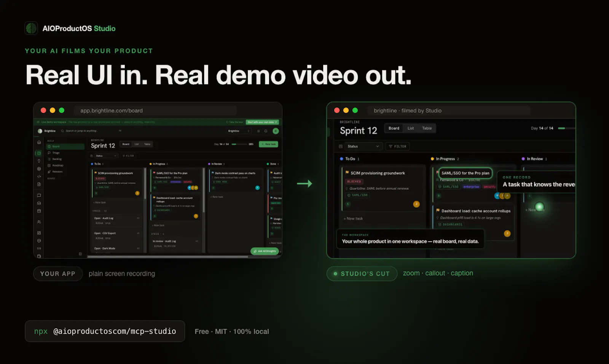Click the chat bubble icon in the left app sidebar
The height and width of the screenshot is (364, 609).
pyautogui.click(x=39, y=196)
